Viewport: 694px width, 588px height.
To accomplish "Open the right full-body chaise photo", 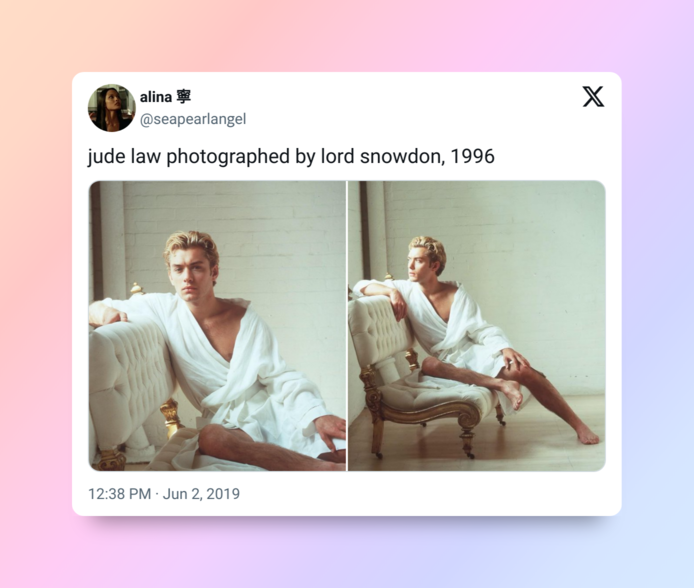I will (x=477, y=326).
